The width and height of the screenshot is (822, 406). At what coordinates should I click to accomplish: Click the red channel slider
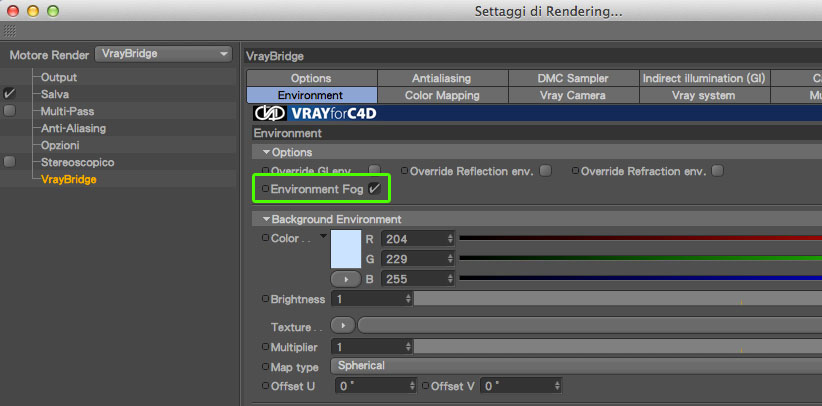pyautogui.click(x=641, y=238)
